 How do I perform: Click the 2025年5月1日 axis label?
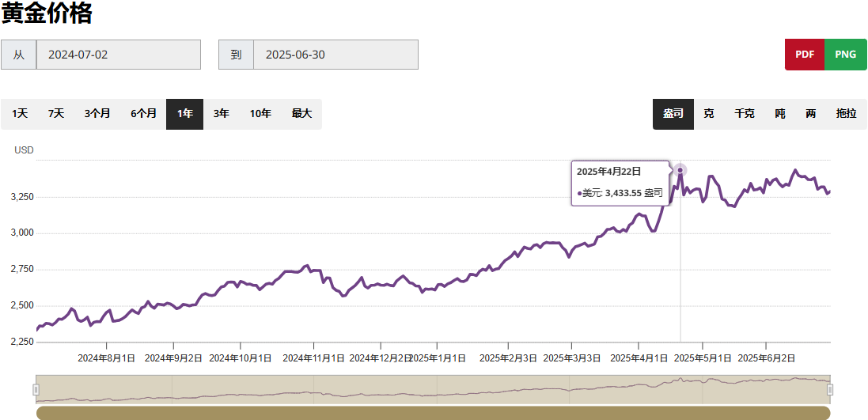tap(703, 358)
